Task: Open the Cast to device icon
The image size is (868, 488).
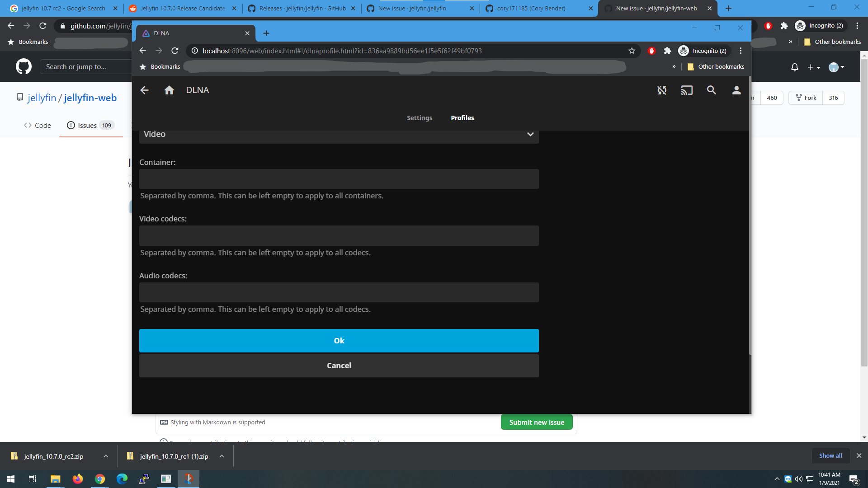Action: click(x=687, y=90)
